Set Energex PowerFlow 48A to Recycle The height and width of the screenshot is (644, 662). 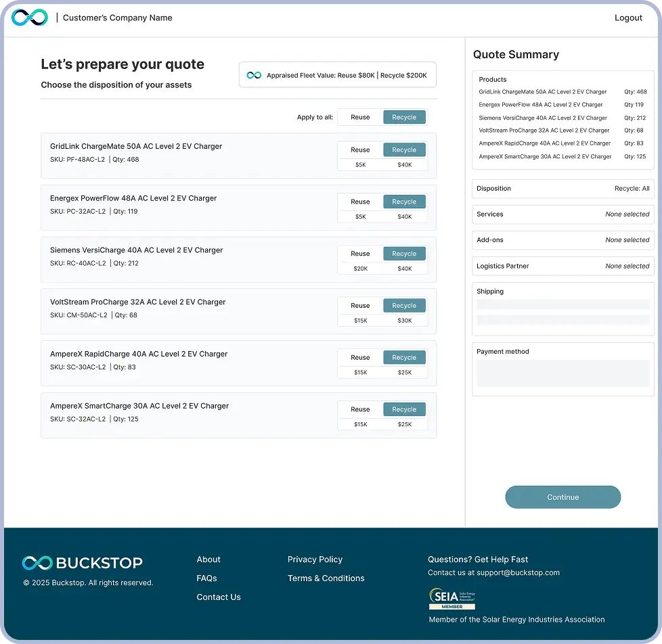[404, 202]
